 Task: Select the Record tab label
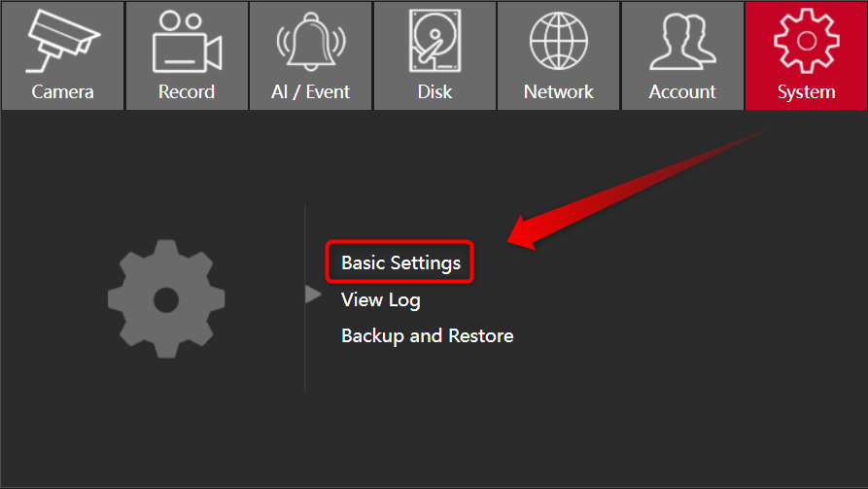pos(187,92)
